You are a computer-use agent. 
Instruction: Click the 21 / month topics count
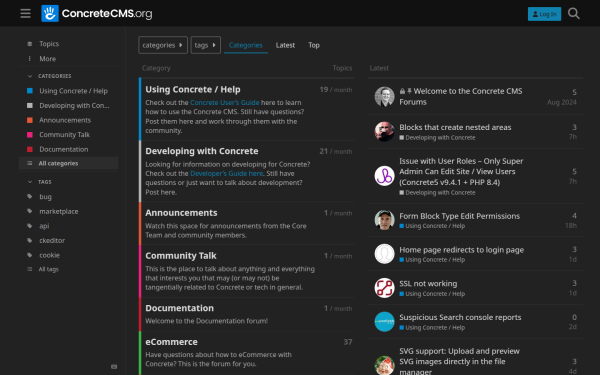pos(336,152)
